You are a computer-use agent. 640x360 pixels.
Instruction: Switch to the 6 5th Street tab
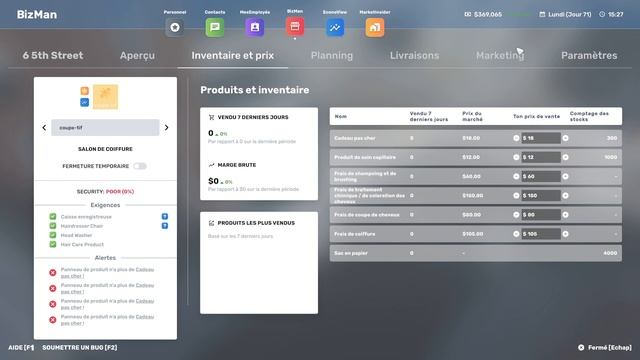coord(53,56)
